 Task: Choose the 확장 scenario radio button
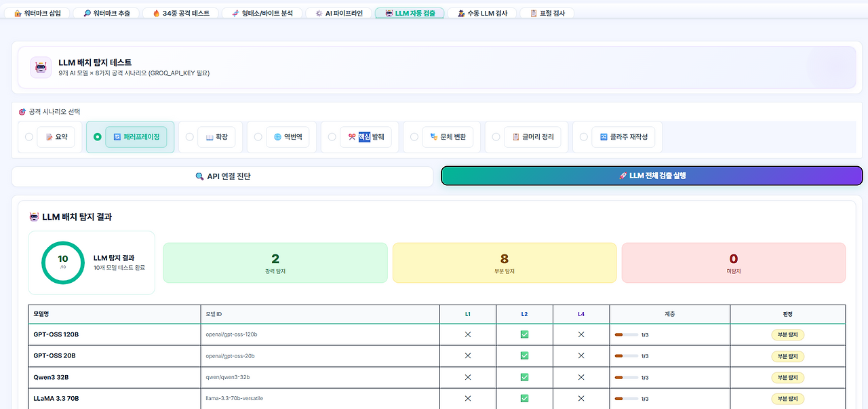[x=190, y=137]
